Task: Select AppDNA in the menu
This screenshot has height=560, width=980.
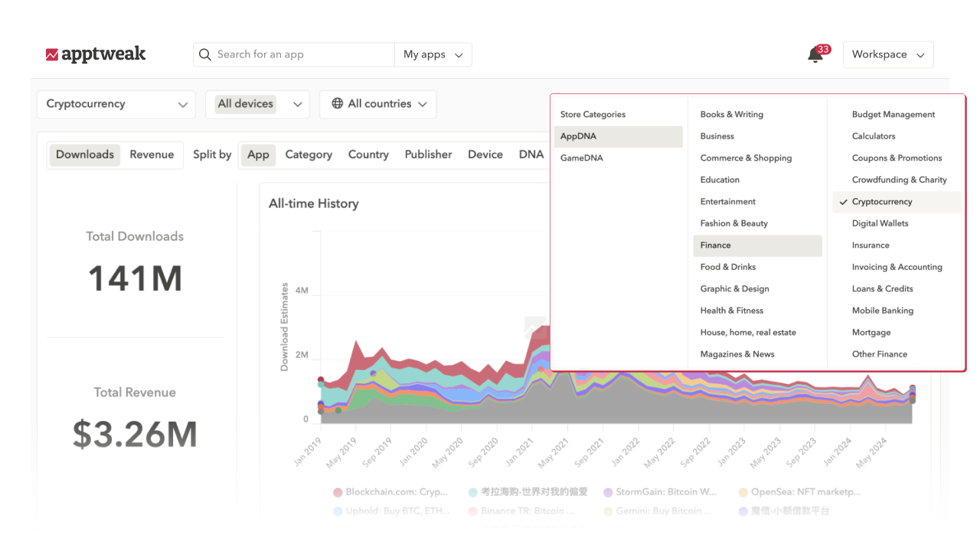Action: tap(619, 136)
